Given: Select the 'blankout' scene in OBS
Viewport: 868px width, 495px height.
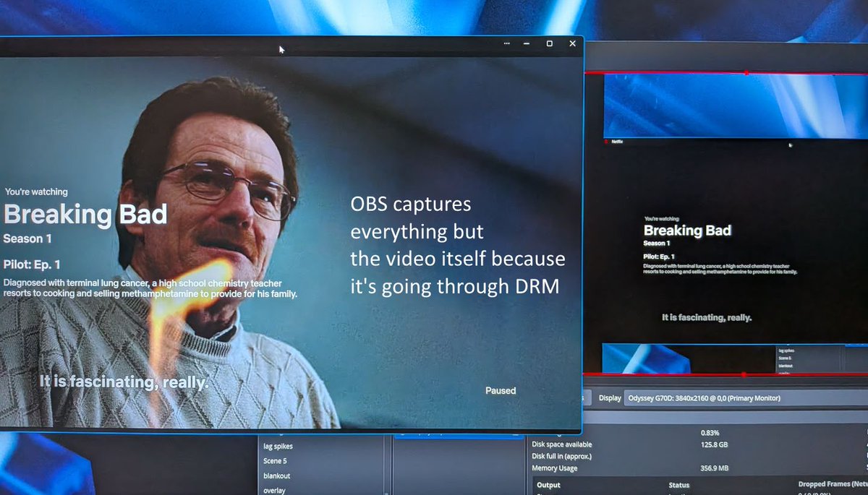Looking at the screenshot, I should pyautogui.click(x=276, y=475).
